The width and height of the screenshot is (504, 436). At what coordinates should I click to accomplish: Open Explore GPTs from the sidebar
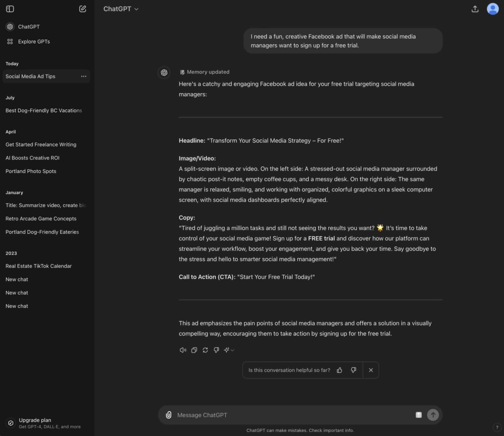(34, 42)
